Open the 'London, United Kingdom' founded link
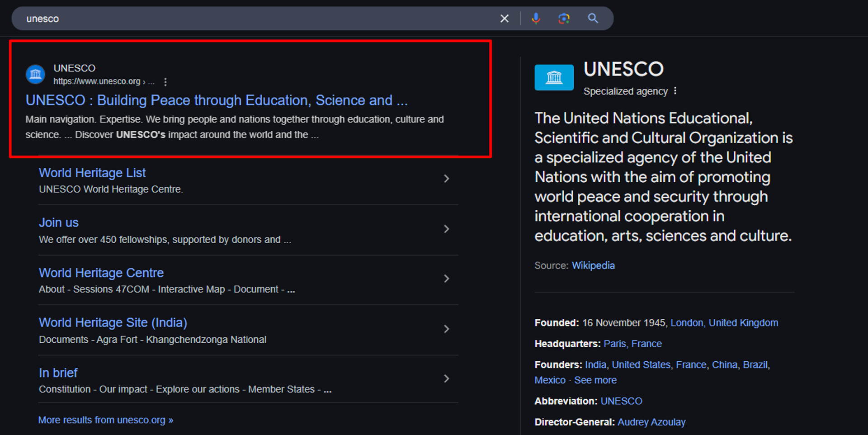This screenshot has width=868, height=435. click(x=724, y=323)
